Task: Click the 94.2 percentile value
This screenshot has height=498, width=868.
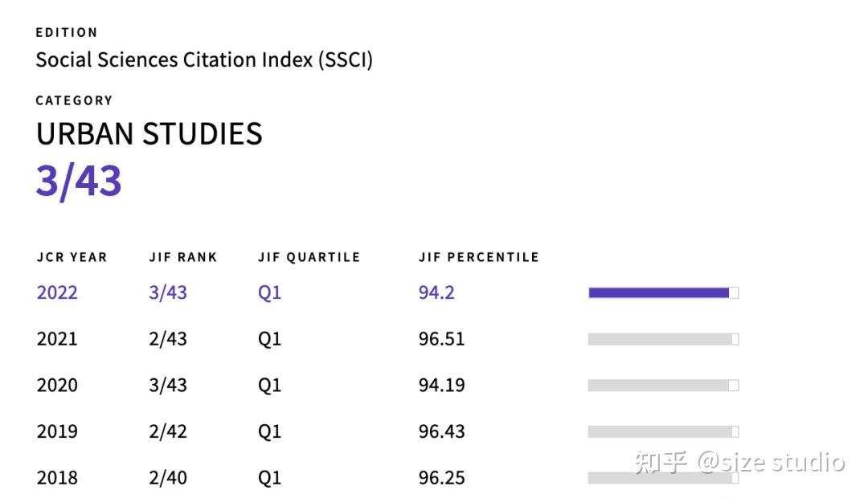Action: tap(436, 292)
